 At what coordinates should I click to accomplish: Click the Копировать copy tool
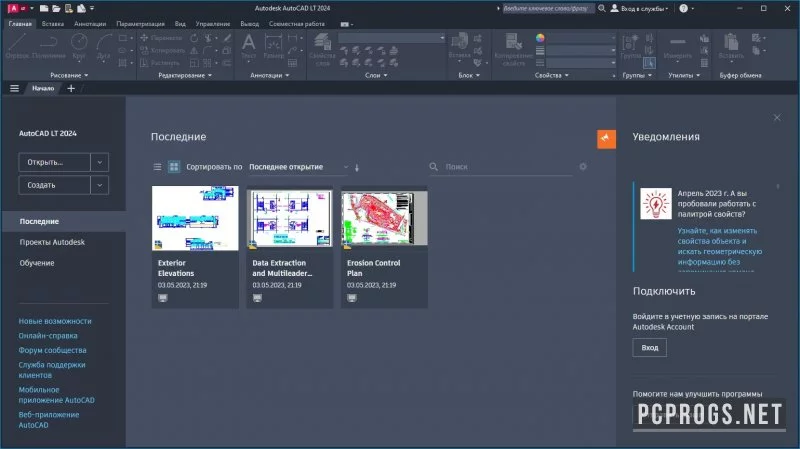[162, 51]
